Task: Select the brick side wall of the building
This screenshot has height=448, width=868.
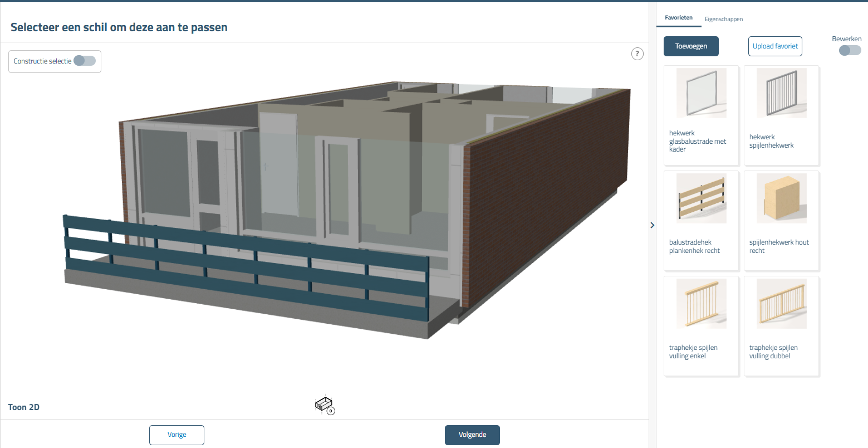Action: point(546,189)
